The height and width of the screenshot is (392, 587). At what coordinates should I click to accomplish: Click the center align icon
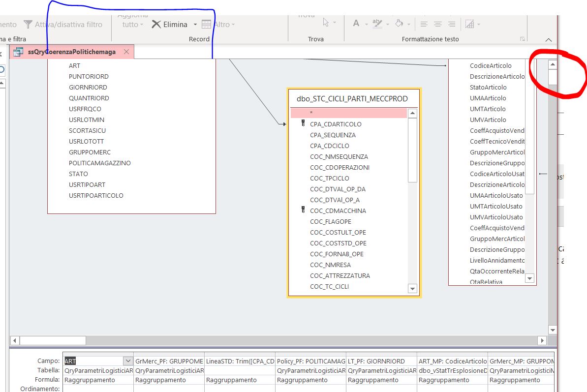click(437, 24)
